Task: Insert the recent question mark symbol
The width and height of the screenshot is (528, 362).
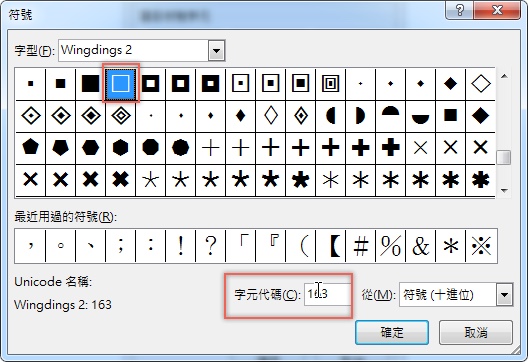Action: click(210, 245)
